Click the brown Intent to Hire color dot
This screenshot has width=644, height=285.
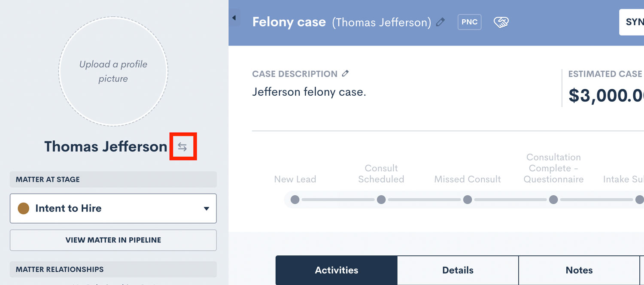click(23, 209)
